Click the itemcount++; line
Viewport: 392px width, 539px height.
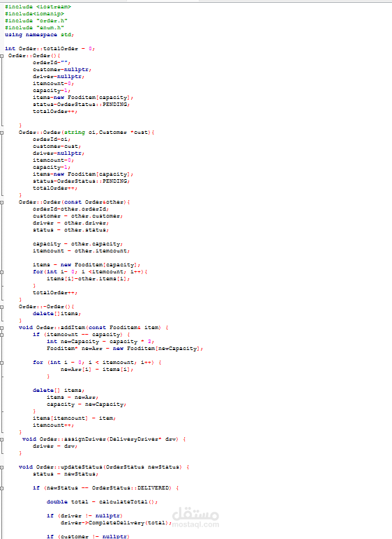tap(53, 425)
